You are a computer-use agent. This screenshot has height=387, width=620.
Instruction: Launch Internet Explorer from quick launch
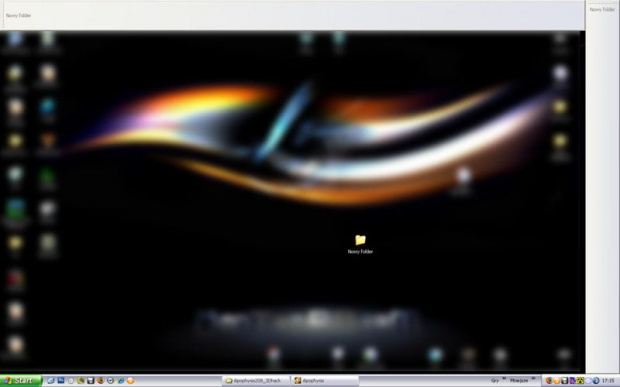[121, 380]
